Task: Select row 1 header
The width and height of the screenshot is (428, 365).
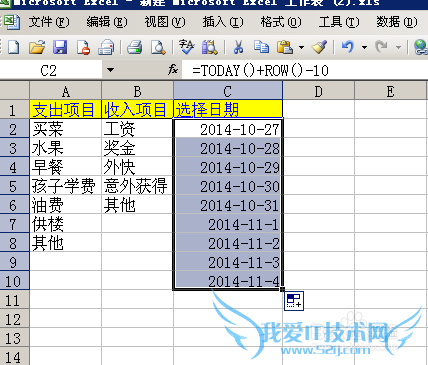Action: pos(15,110)
